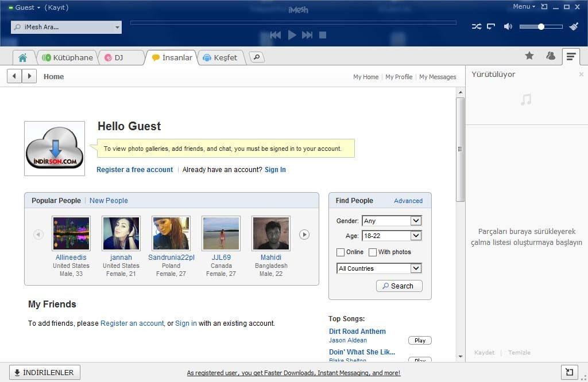This screenshot has height=382, width=588.
Task: Click the bottom-right mini mode icon
Action: point(569,372)
